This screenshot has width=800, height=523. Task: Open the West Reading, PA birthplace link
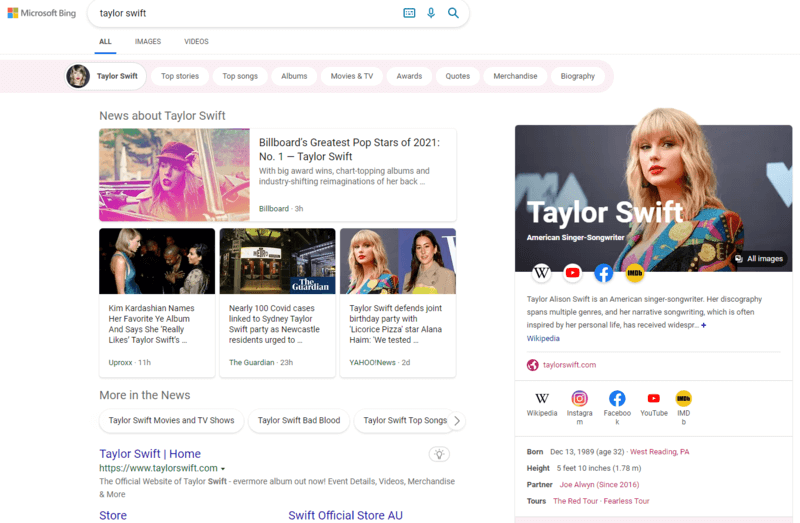pos(659,452)
